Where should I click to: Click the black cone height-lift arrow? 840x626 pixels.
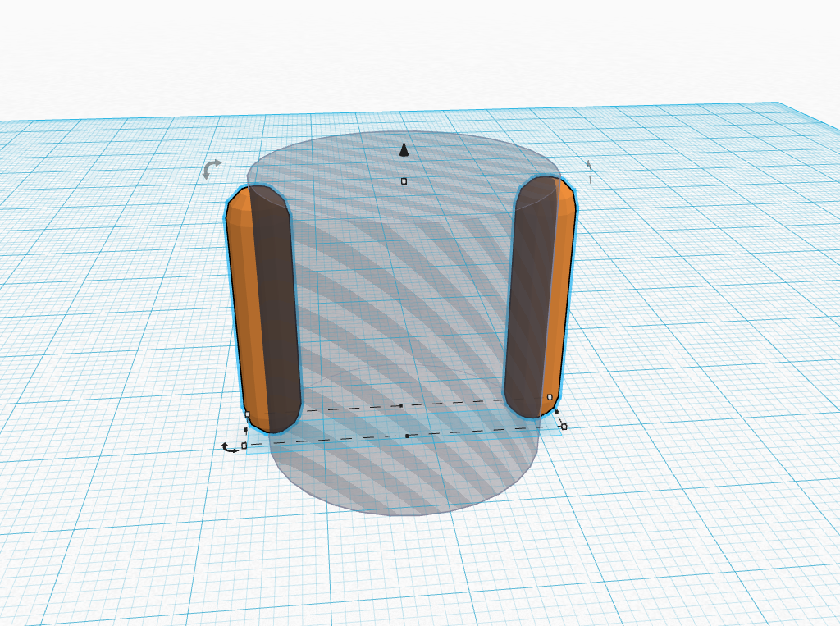(x=404, y=151)
